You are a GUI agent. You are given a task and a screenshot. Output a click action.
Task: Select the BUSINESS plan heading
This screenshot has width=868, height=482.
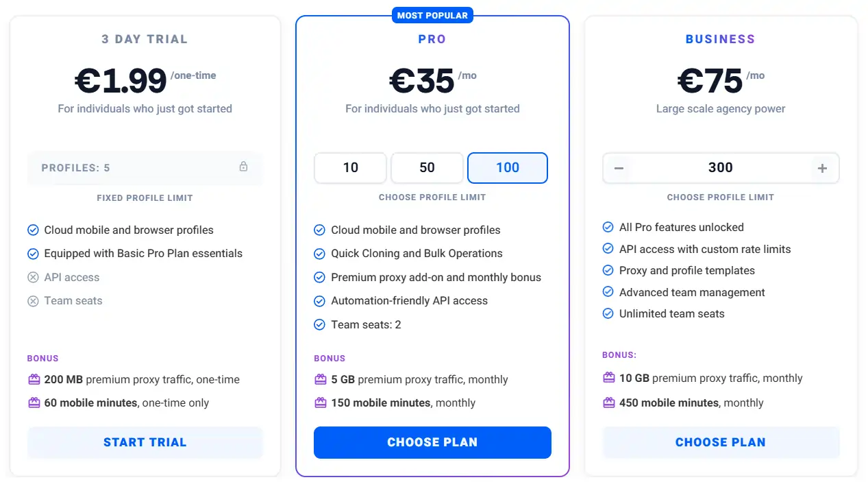tap(720, 39)
